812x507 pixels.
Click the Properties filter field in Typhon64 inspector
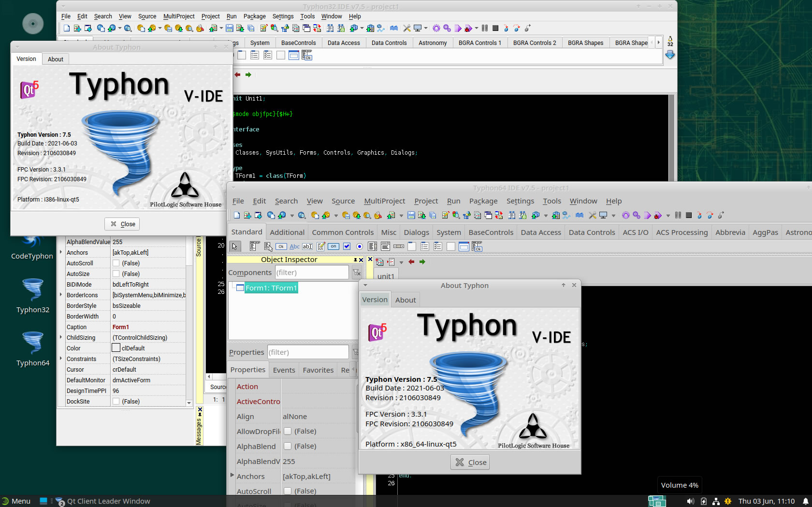[x=308, y=352]
